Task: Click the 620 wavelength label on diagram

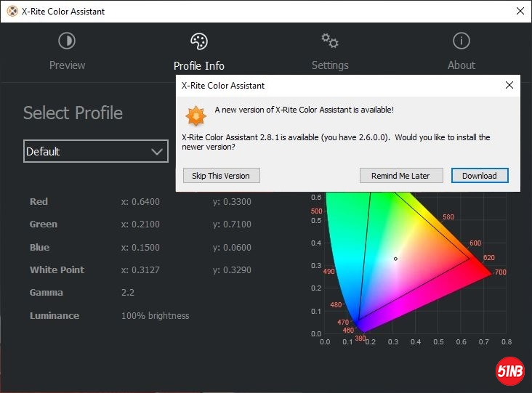Action: click(489, 258)
